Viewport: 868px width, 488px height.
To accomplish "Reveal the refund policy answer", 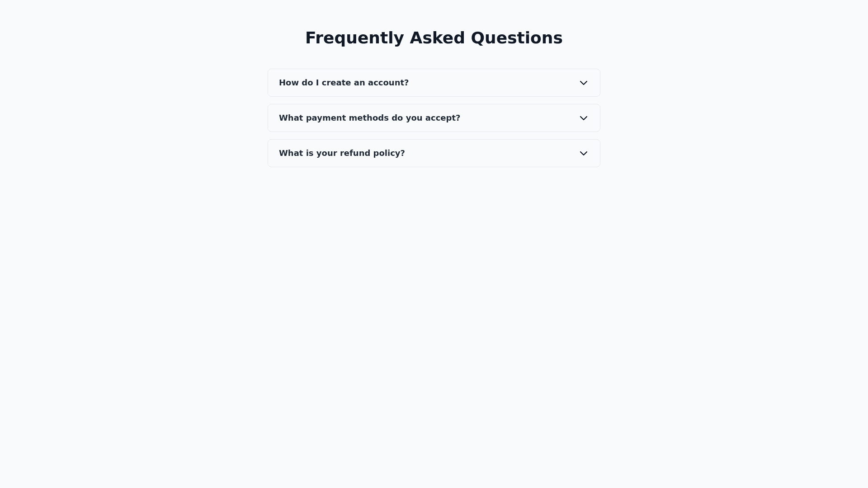I will 434,153.
